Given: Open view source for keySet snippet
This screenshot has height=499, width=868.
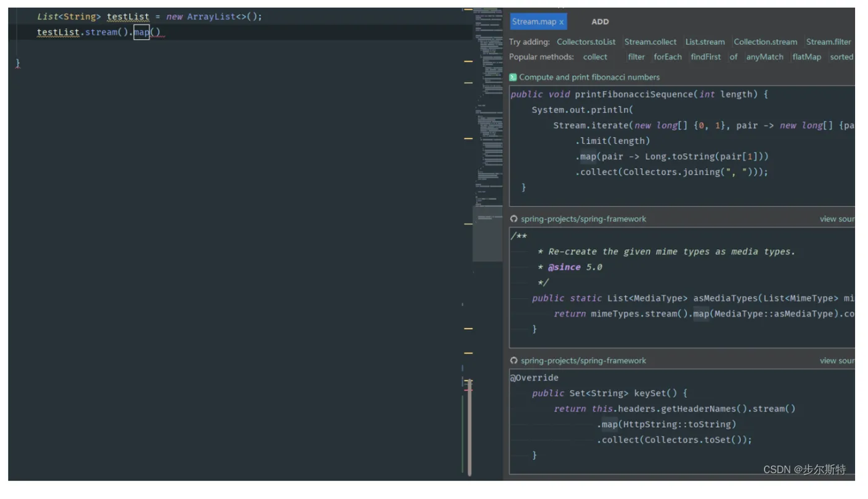Looking at the screenshot, I should coord(837,361).
